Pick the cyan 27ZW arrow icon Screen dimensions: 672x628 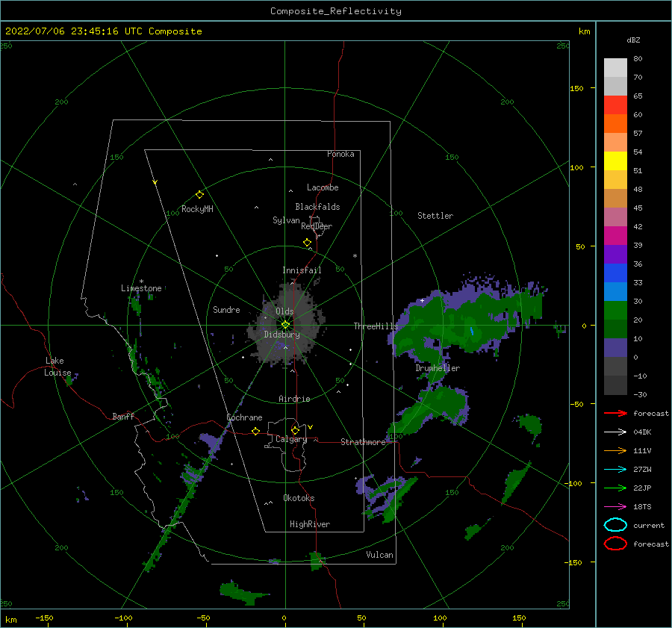[615, 469]
